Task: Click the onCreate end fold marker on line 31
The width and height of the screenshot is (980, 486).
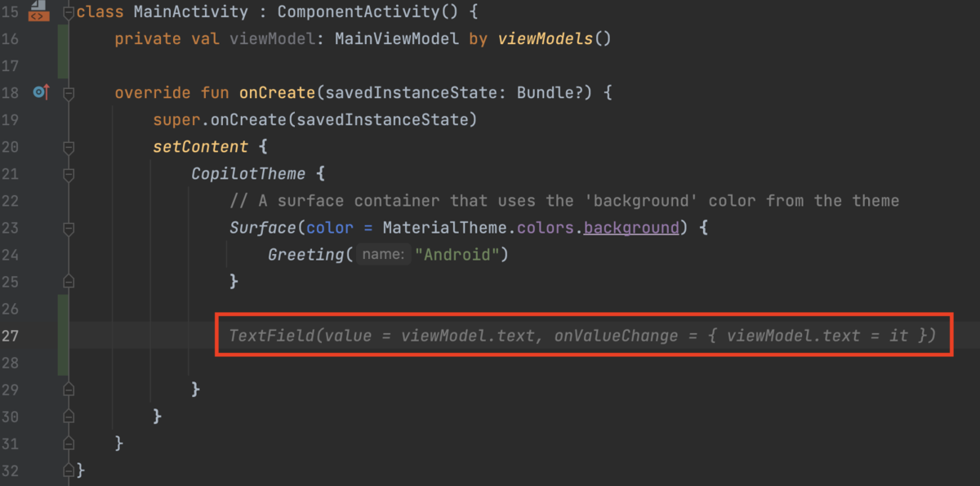Action: (x=69, y=443)
